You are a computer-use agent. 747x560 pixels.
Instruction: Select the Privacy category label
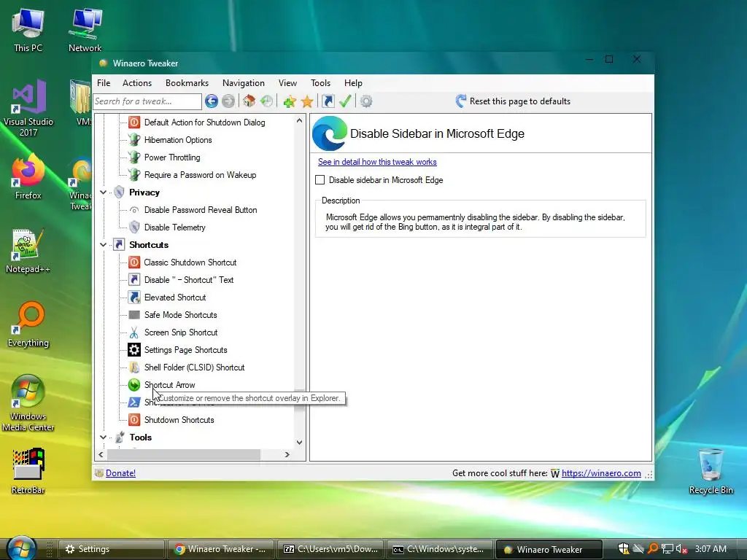click(x=144, y=192)
